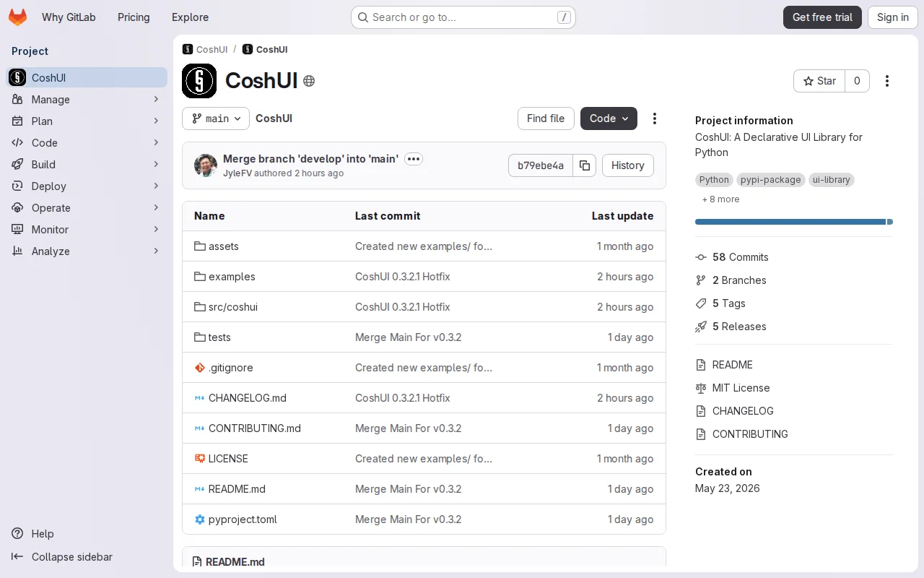
Task: Click the rocket icon beside 5 Releases
Action: [x=701, y=327]
